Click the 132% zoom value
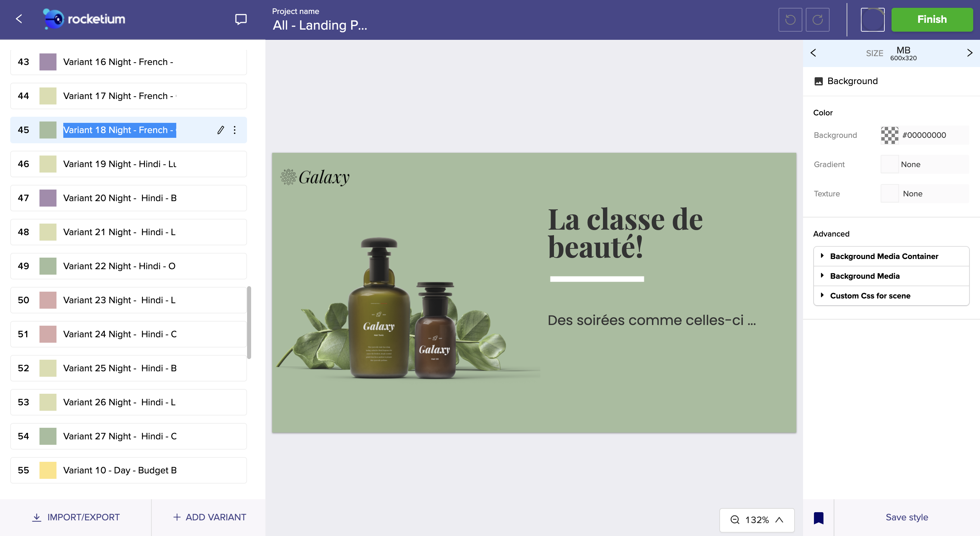 tap(757, 520)
